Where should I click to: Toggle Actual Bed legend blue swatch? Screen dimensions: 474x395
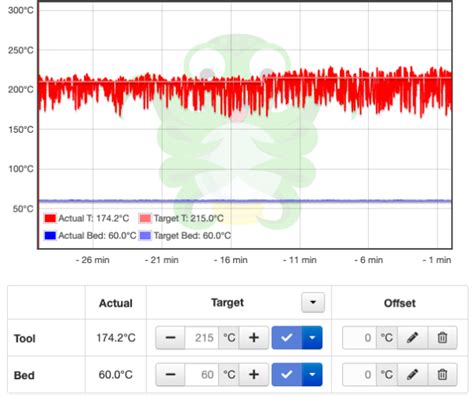pyautogui.click(x=50, y=236)
